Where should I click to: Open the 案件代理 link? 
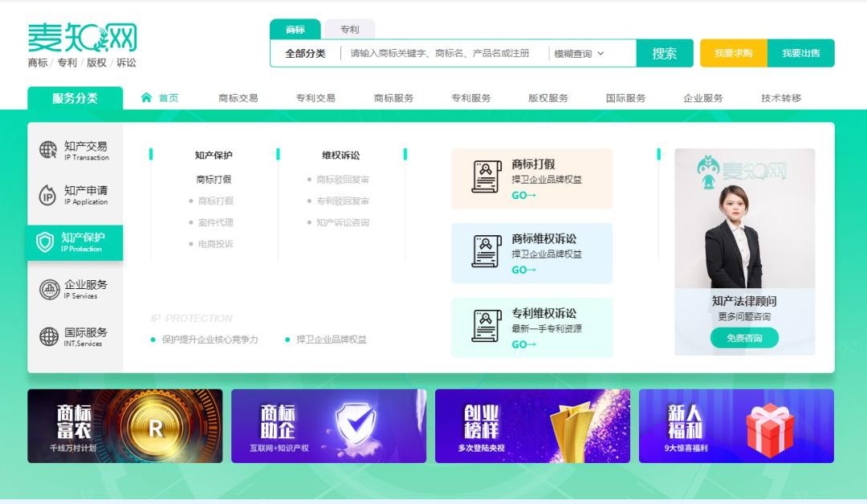pyautogui.click(x=216, y=222)
